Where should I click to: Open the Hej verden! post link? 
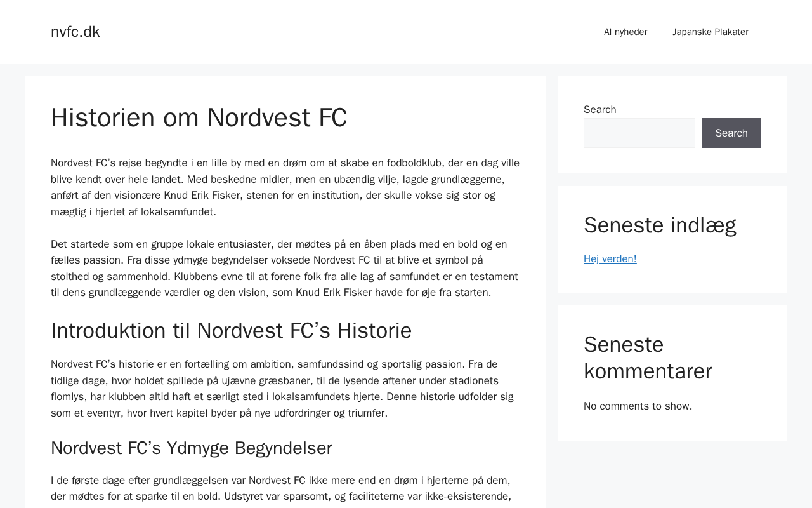pyautogui.click(x=610, y=258)
